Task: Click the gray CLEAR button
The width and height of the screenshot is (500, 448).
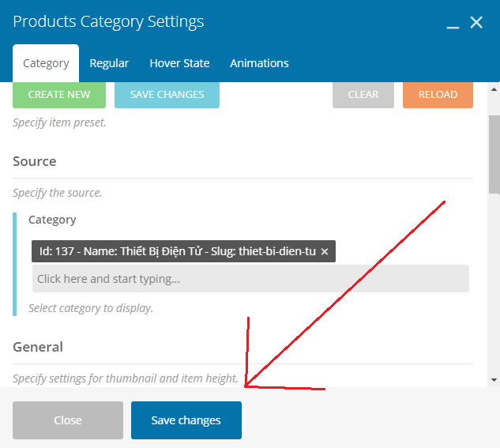Action: [363, 95]
